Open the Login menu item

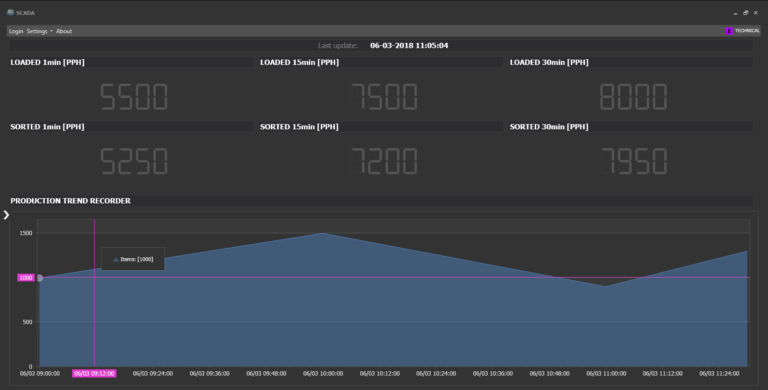pyautogui.click(x=16, y=31)
